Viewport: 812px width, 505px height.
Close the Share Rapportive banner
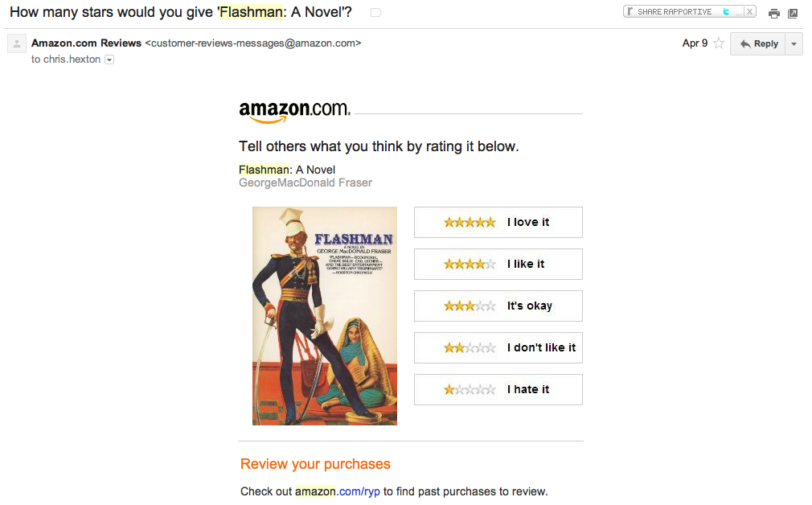coord(749,11)
